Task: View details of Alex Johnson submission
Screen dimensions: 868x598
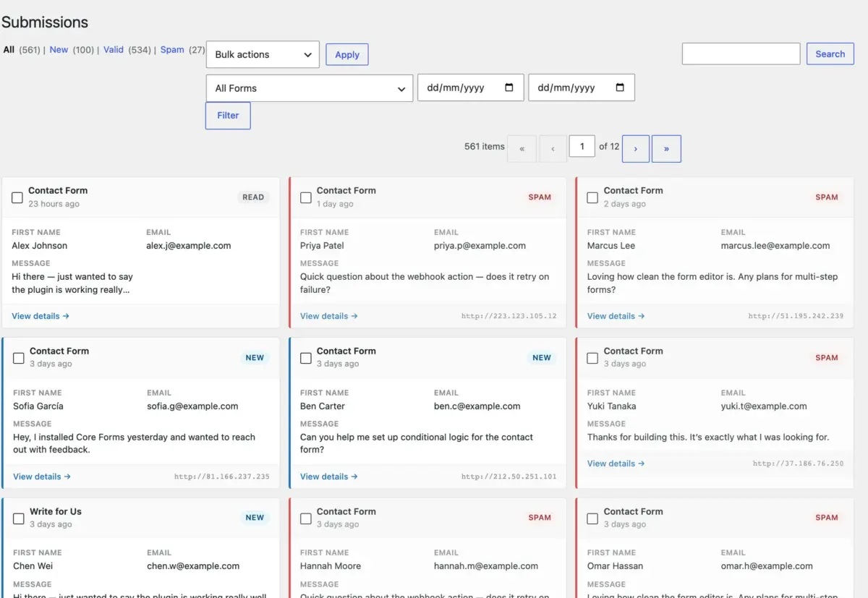Action: coord(41,316)
